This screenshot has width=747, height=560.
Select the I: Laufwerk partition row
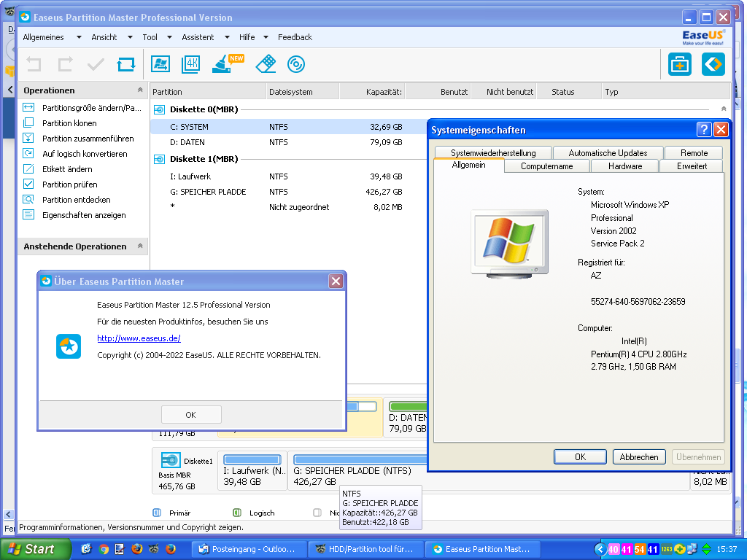pos(289,176)
